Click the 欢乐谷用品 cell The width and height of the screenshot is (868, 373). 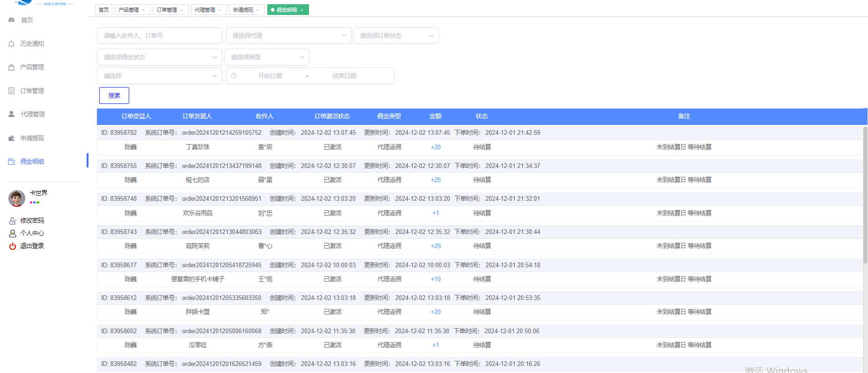[x=198, y=213]
